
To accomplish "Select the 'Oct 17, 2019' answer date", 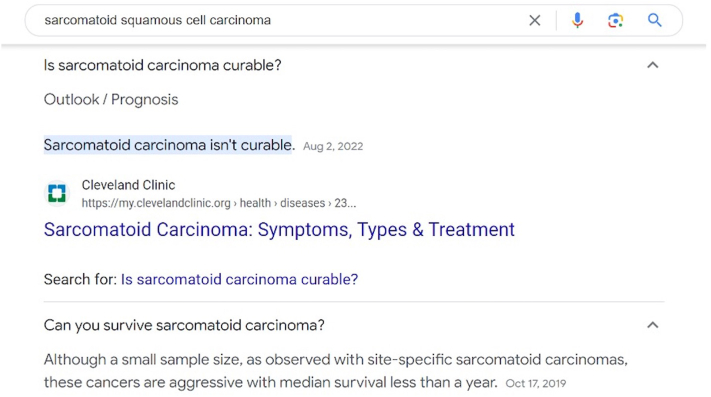I will coord(536,383).
